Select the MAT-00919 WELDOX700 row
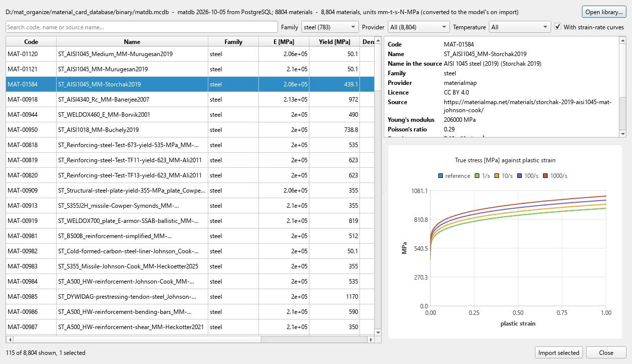Image resolution: width=632 pixels, height=364 pixels. click(190, 221)
